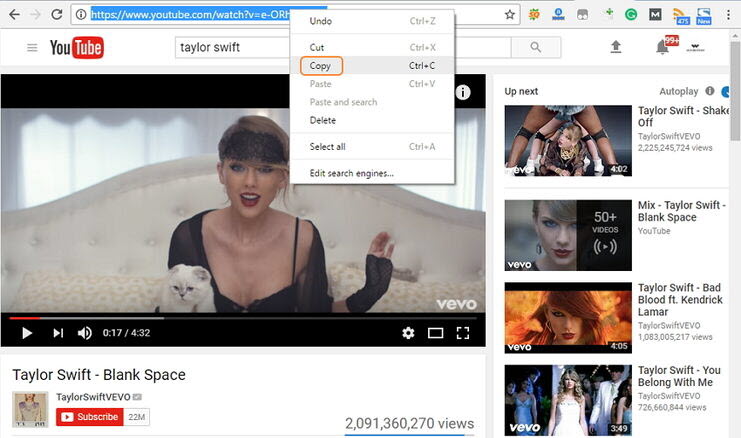Open Shake It Off video thumbnail

[x=568, y=140]
